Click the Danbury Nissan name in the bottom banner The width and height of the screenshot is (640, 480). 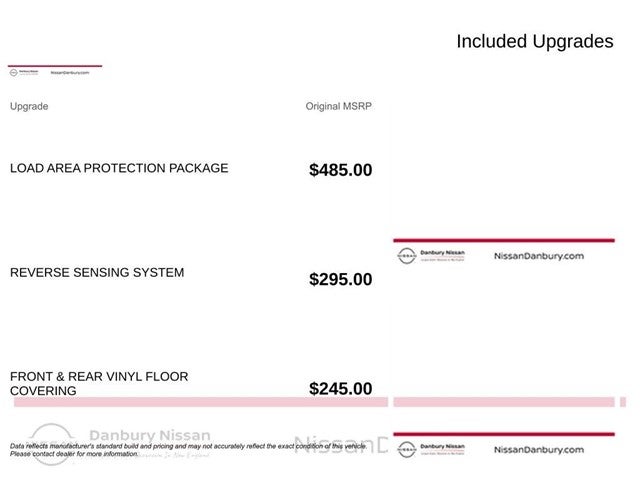tap(442, 446)
